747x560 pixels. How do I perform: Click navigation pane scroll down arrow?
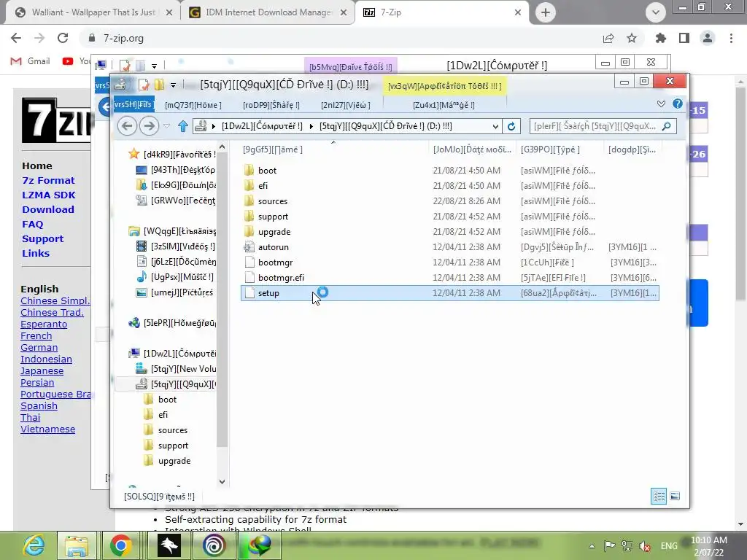[222, 481]
